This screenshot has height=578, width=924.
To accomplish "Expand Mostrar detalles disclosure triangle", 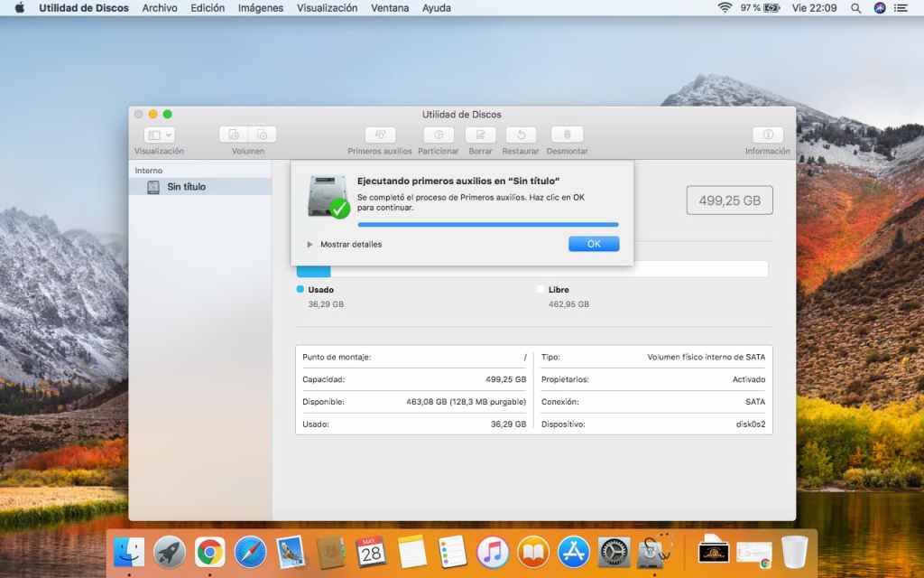I will 310,245.
